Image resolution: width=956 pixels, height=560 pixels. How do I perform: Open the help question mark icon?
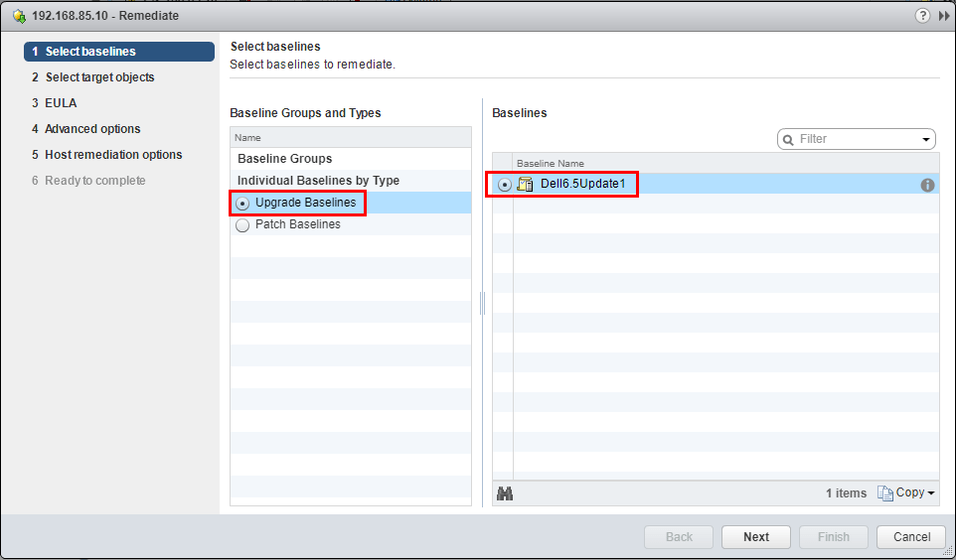(x=922, y=16)
